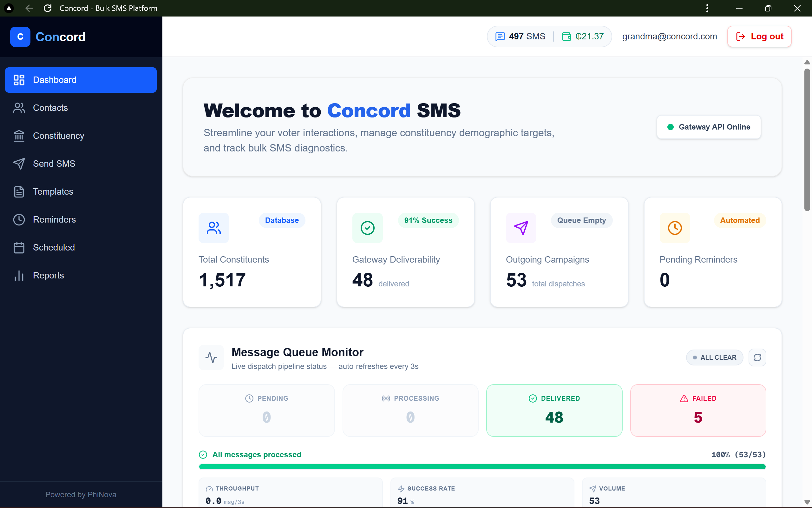Click the Log out button
The image size is (812, 508).
pyautogui.click(x=759, y=36)
